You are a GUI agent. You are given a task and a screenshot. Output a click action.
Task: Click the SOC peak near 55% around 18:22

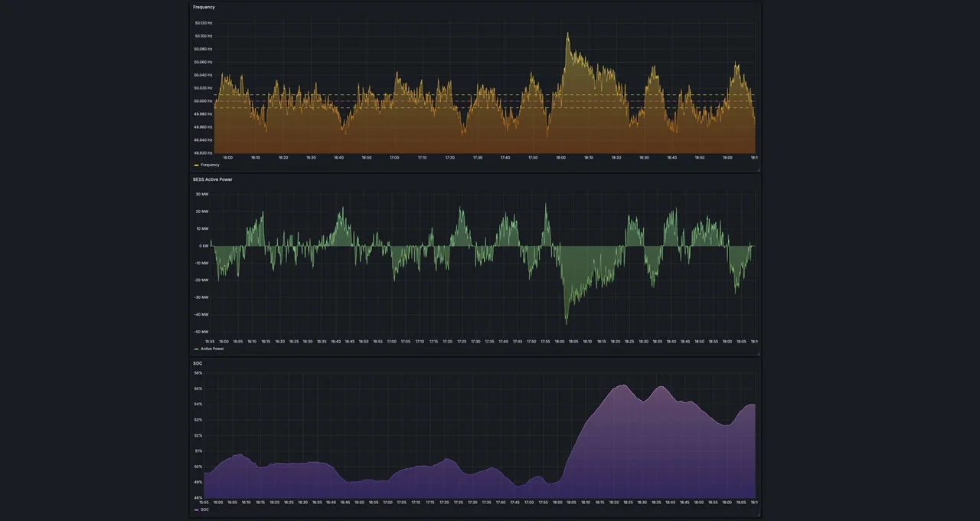(x=624, y=385)
